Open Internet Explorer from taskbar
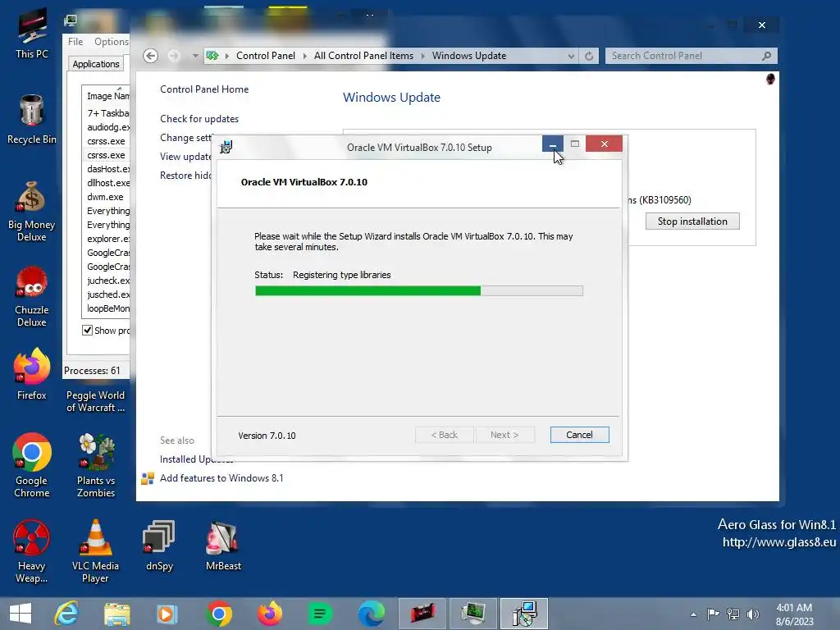The image size is (840, 630). click(x=66, y=614)
